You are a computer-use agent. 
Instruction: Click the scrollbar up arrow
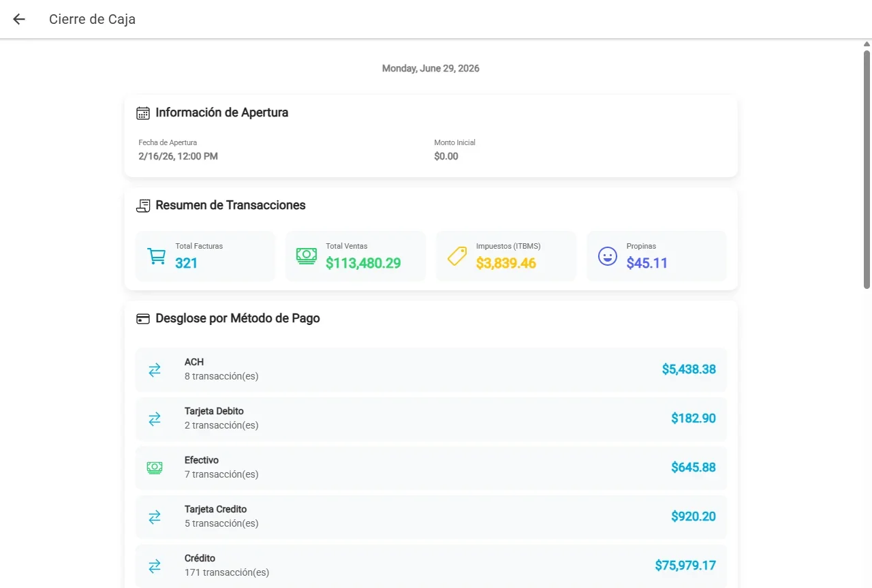coord(867,44)
